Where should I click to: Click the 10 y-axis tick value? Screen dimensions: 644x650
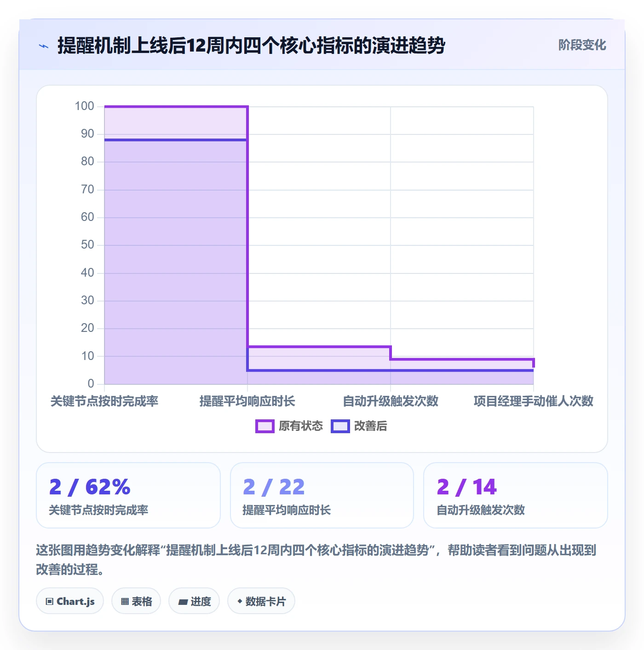pyautogui.click(x=87, y=356)
